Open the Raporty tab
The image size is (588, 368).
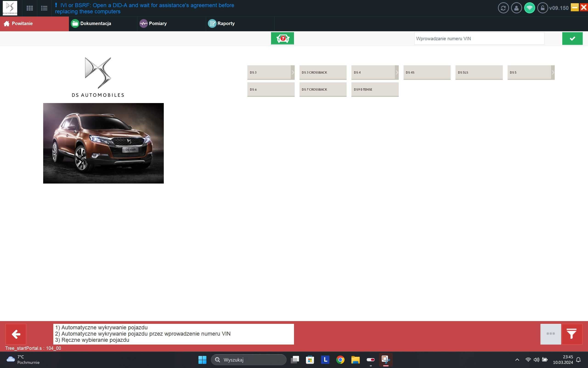pos(240,24)
